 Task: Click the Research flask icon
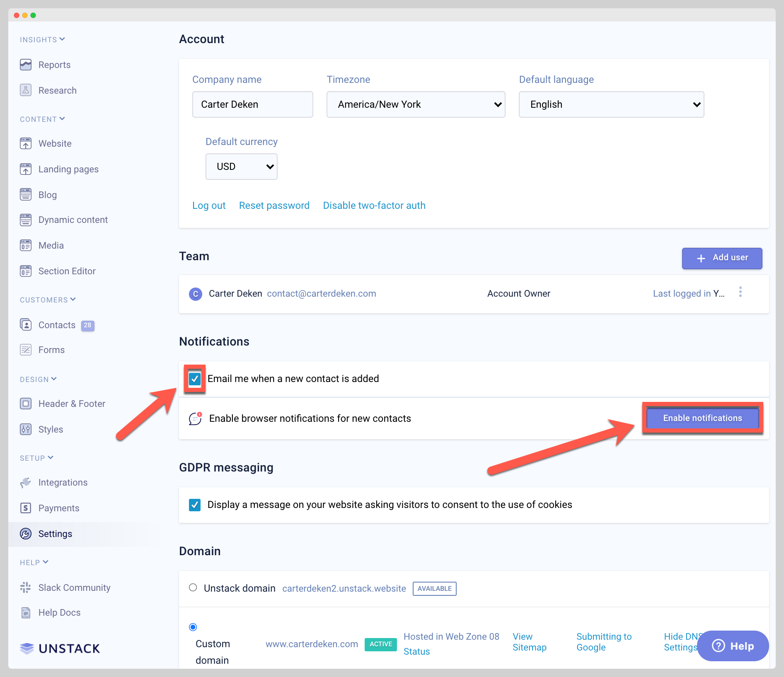click(x=26, y=90)
